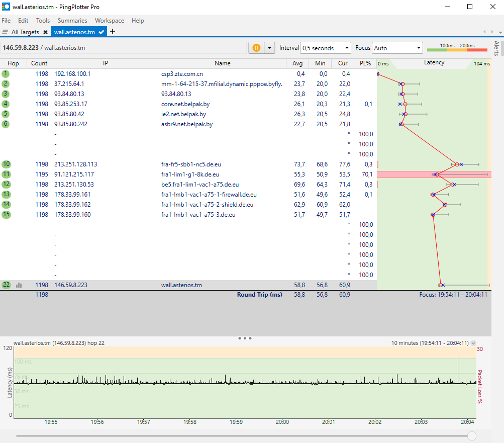Screen dimensions: 504x443
Task: Expand the 10 minutes time range chevron
Action: click(473, 343)
